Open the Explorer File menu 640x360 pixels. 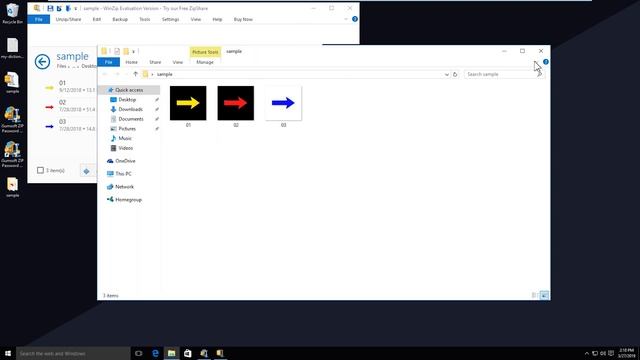click(x=109, y=62)
